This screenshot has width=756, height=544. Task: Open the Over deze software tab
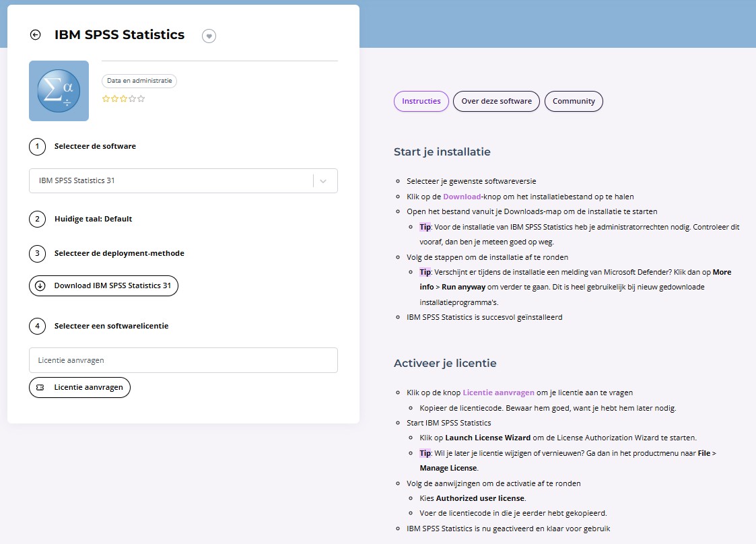tap(496, 101)
